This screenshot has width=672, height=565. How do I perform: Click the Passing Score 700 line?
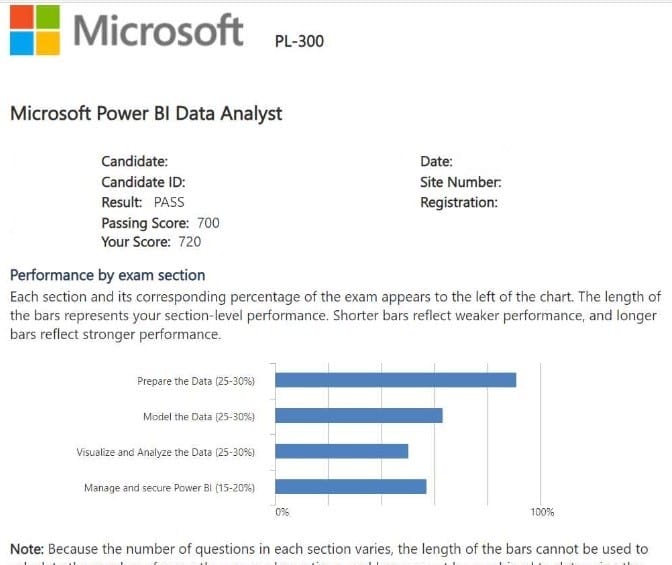pyautogui.click(x=160, y=223)
